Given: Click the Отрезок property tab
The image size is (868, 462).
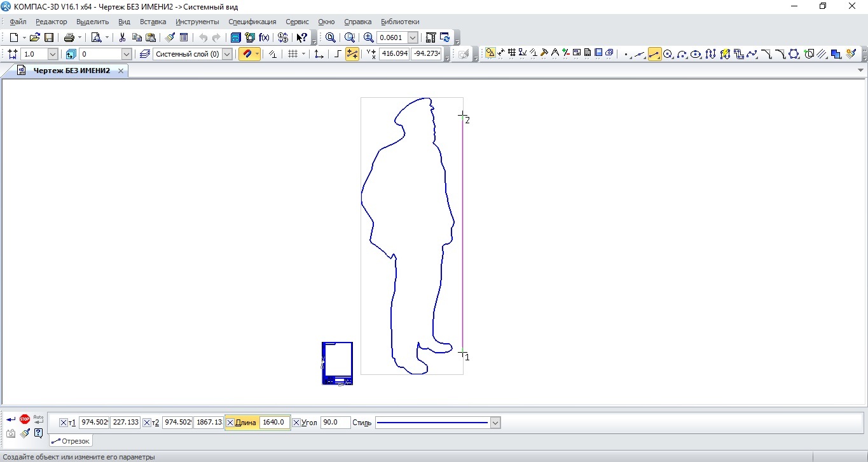Looking at the screenshot, I should pos(71,441).
